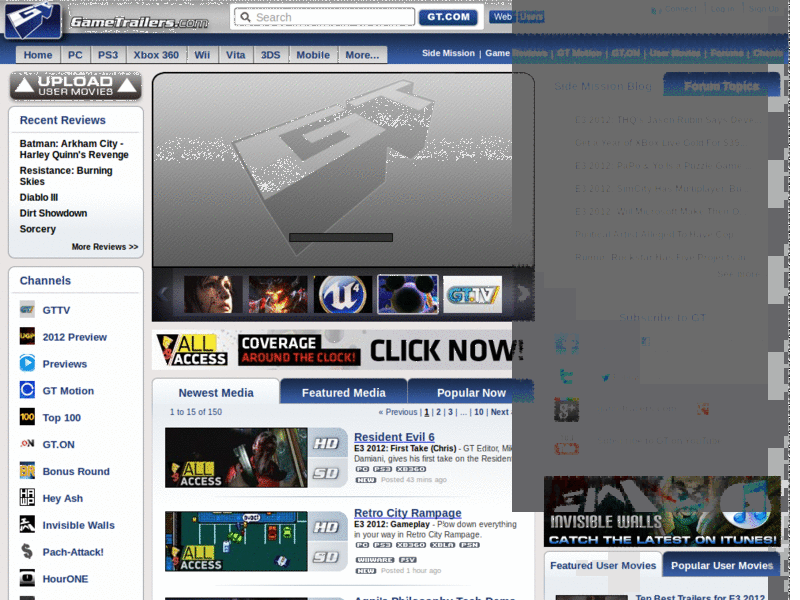800x600 pixels.
Task: Open the 3DS navigation tab
Action: point(270,55)
